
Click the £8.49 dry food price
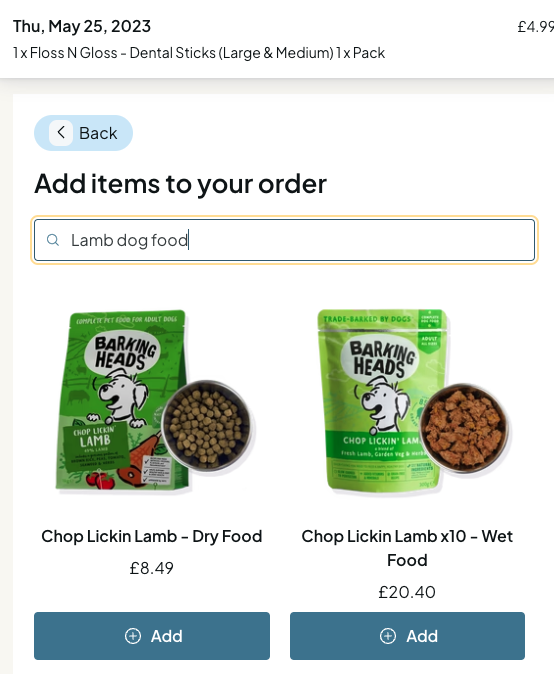coord(152,568)
